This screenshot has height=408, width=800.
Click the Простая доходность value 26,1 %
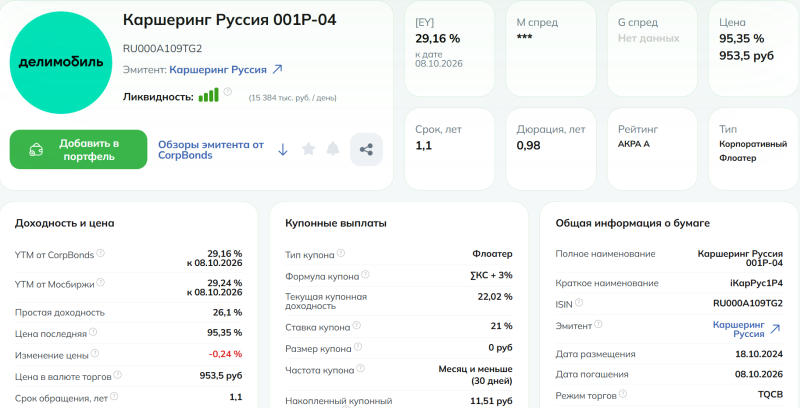[228, 313]
